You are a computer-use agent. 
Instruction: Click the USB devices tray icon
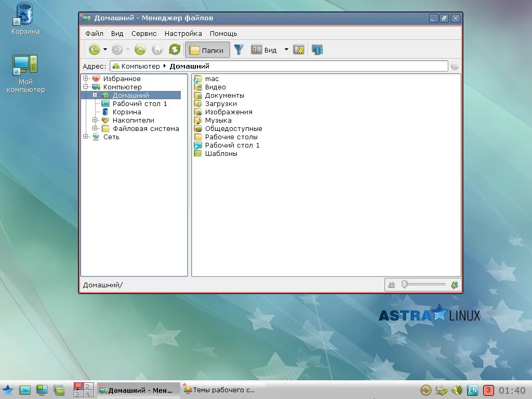pos(426,390)
